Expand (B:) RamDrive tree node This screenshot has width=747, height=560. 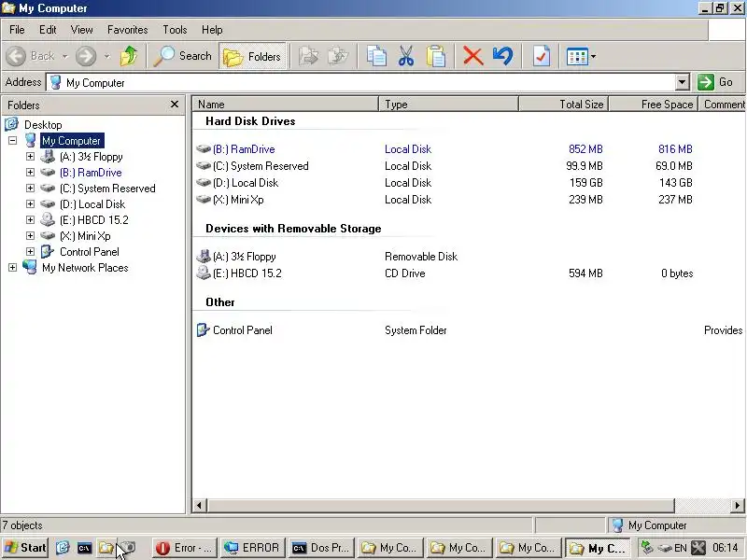(x=30, y=172)
